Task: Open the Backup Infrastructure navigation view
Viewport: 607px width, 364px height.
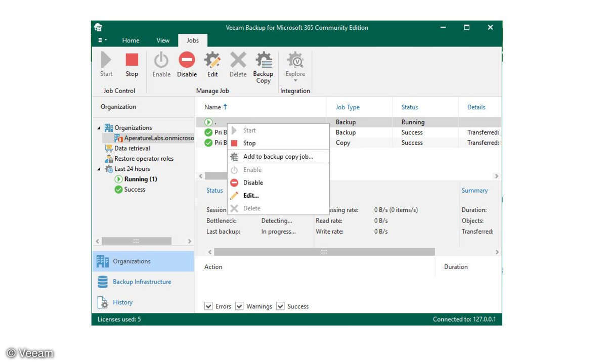Action: [143, 282]
